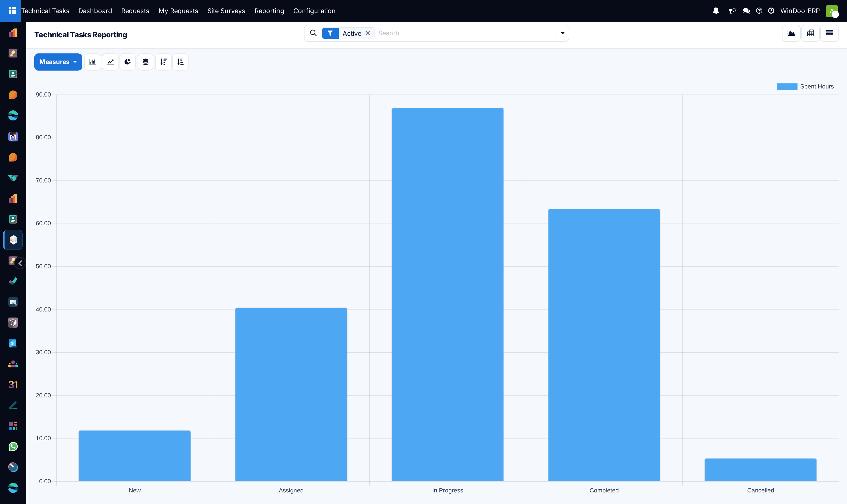Viewport: 847px width, 504px height.
Task: Open the My Requests menu
Action: pyautogui.click(x=178, y=11)
